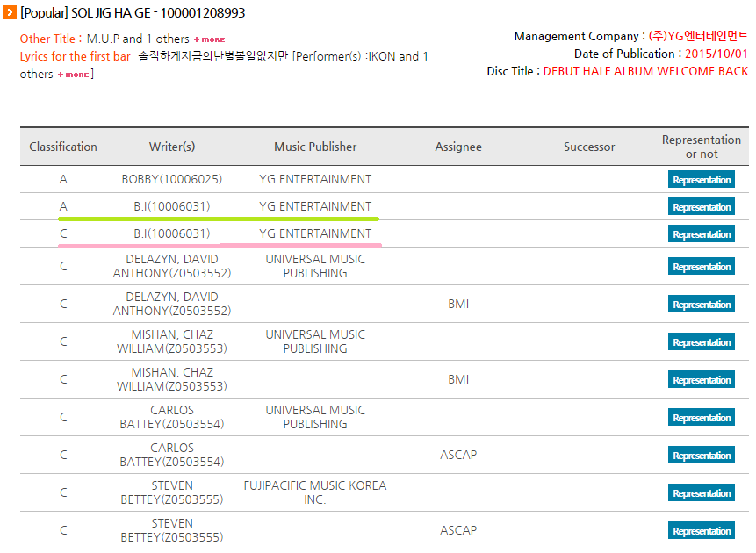Select YG ENTERTAINMENT in BOBBY row
The image size is (756, 553).
[315, 179]
